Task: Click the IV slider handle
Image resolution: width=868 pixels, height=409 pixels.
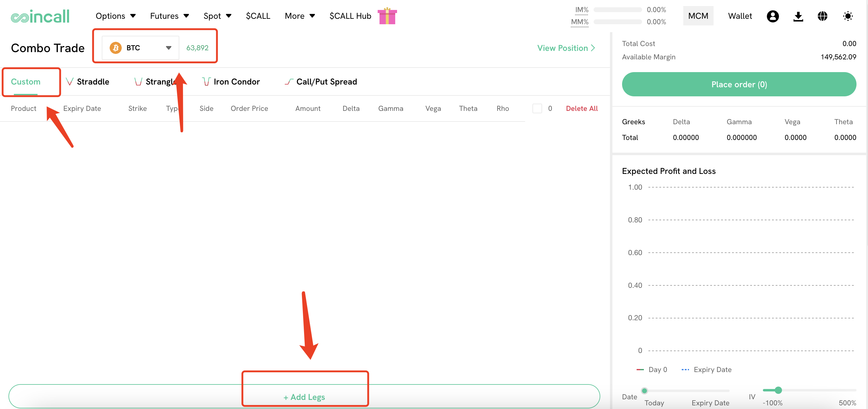Action: pyautogui.click(x=778, y=390)
